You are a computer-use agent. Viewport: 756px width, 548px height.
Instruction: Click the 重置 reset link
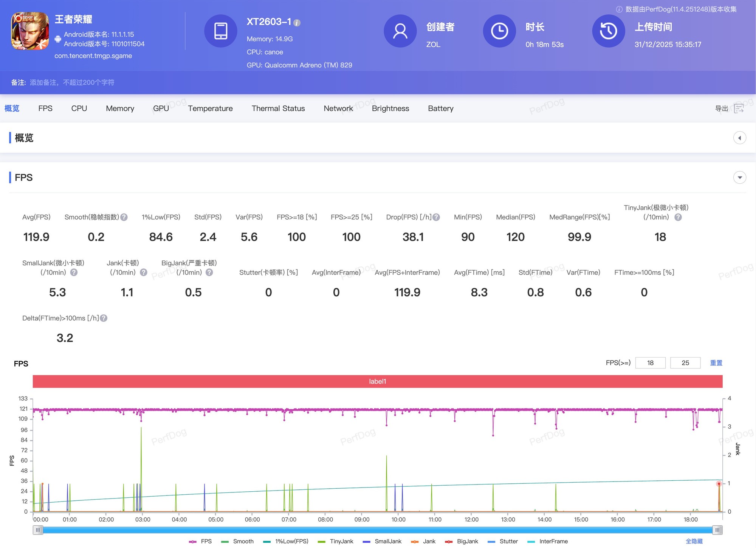(716, 363)
